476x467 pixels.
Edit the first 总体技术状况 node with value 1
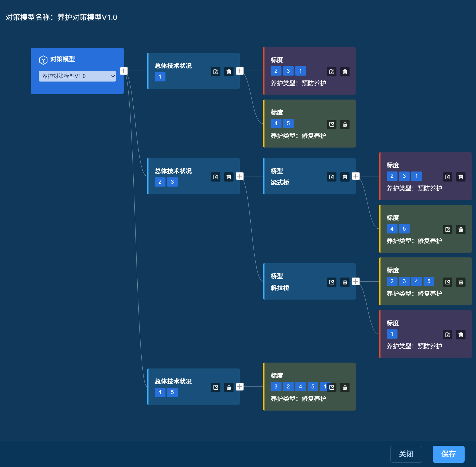pos(216,72)
